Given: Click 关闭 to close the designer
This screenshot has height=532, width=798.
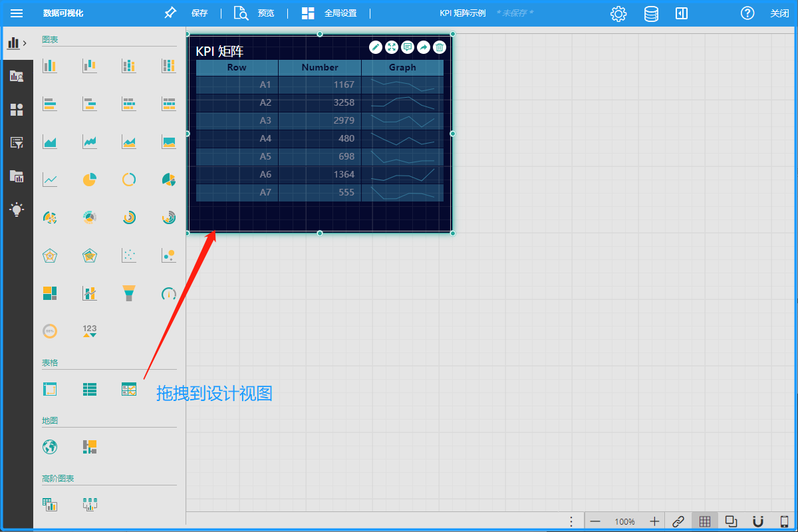Looking at the screenshot, I should [x=779, y=13].
